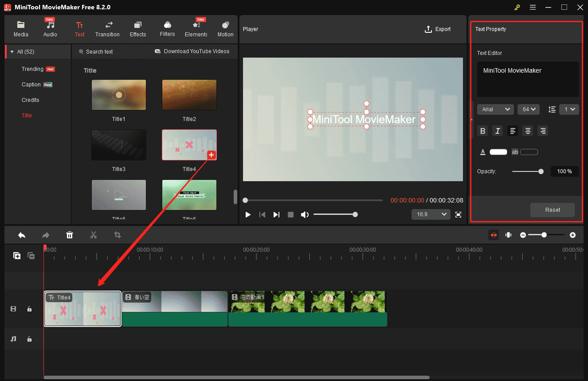Open the hamburger menu in title bar
This screenshot has width=588, height=381.
(533, 7)
